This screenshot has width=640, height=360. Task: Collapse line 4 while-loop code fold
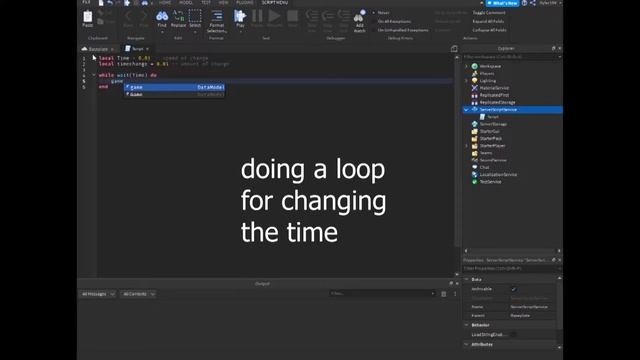coord(93,75)
